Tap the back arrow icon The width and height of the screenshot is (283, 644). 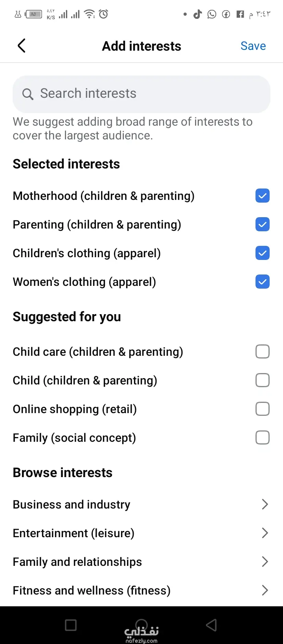click(22, 46)
